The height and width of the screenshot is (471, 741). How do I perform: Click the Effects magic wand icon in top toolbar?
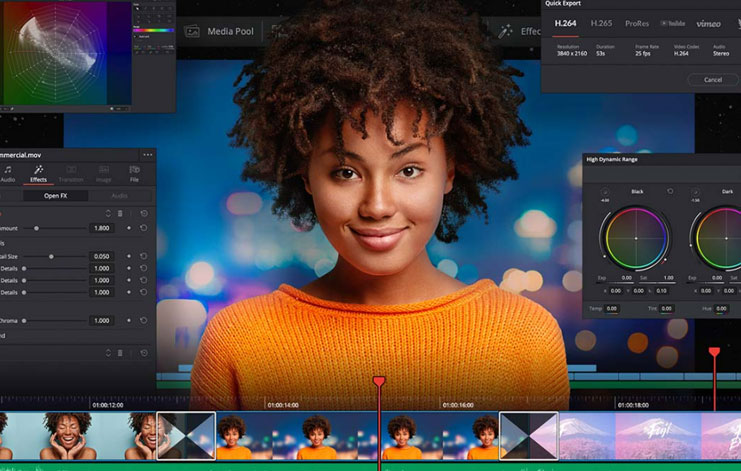505,31
